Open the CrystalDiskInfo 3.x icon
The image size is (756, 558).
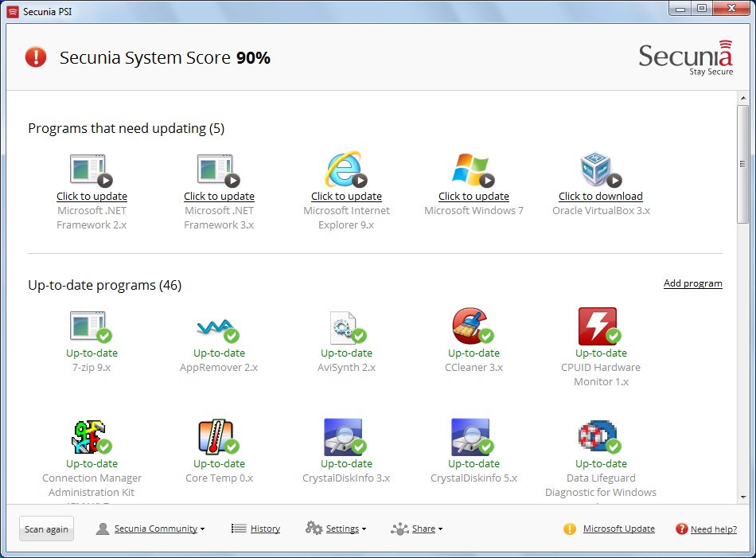(345, 437)
